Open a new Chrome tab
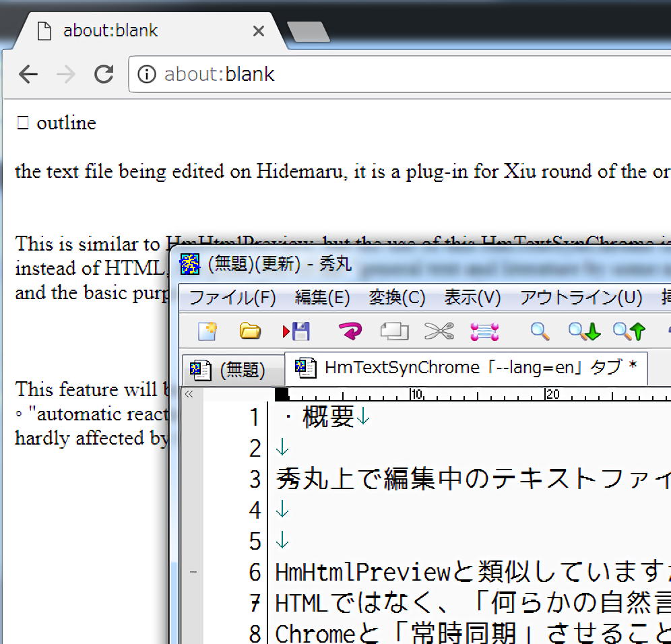The height and width of the screenshot is (644, 671). click(x=309, y=32)
